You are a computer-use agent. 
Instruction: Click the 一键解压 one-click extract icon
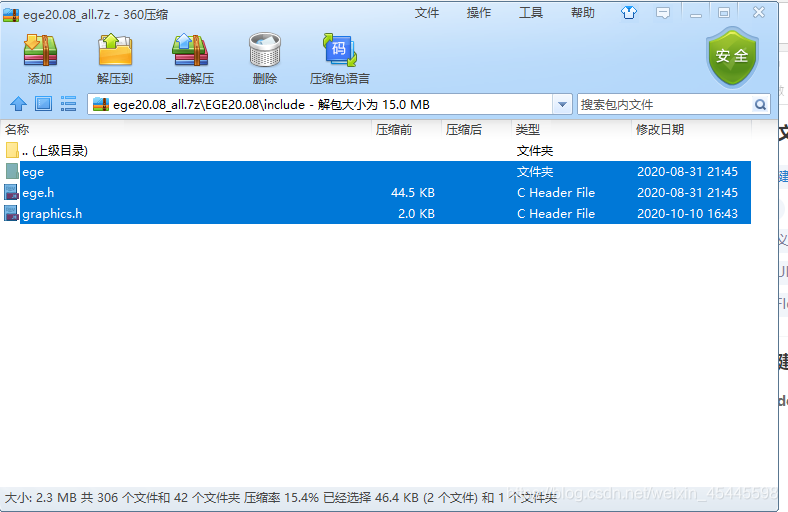click(190, 50)
